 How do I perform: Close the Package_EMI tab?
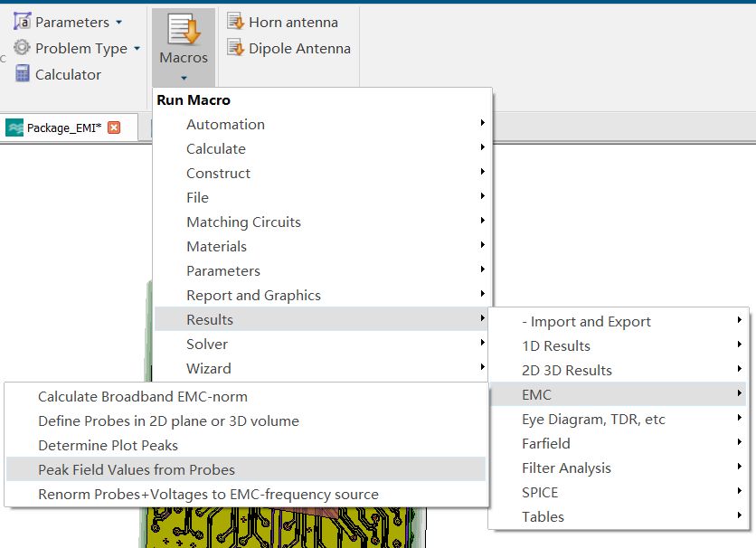[114, 128]
